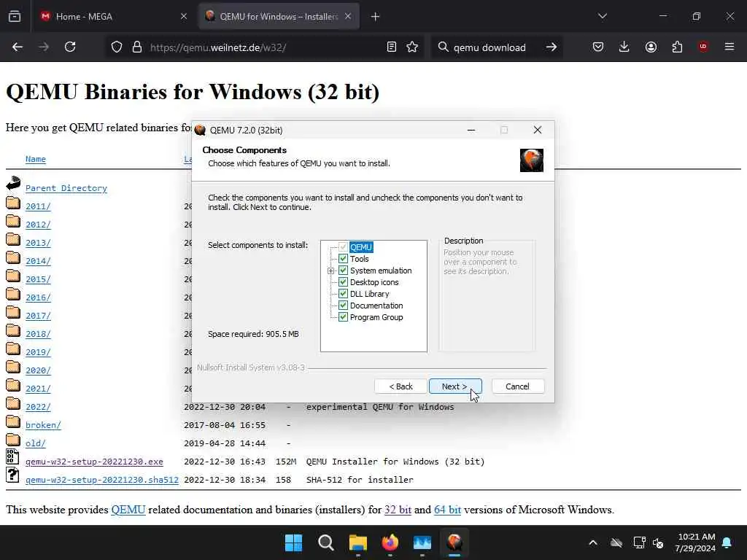Close the QEMU for Windows tab

click(x=348, y=17)
